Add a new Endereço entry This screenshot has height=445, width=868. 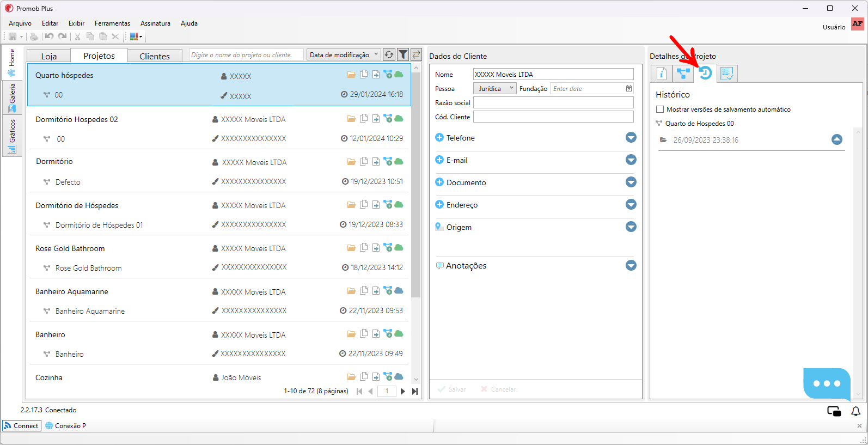point(439,204)
